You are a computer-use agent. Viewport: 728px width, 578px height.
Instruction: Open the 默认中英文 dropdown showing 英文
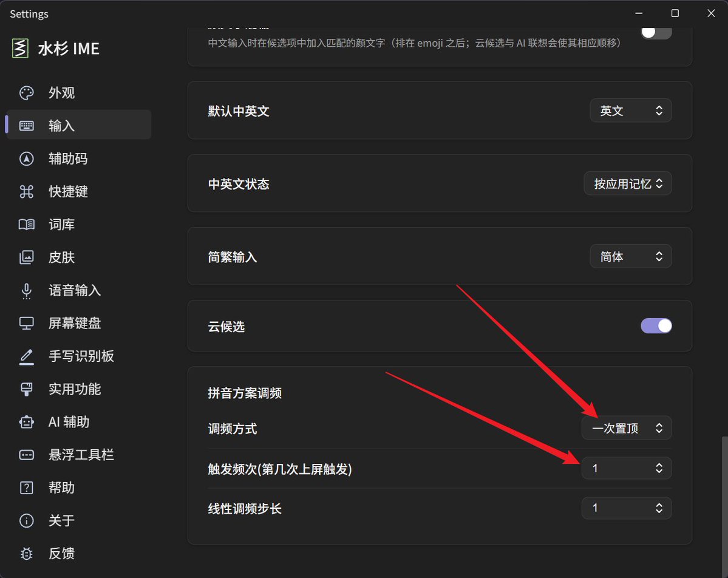click(630, 110)
